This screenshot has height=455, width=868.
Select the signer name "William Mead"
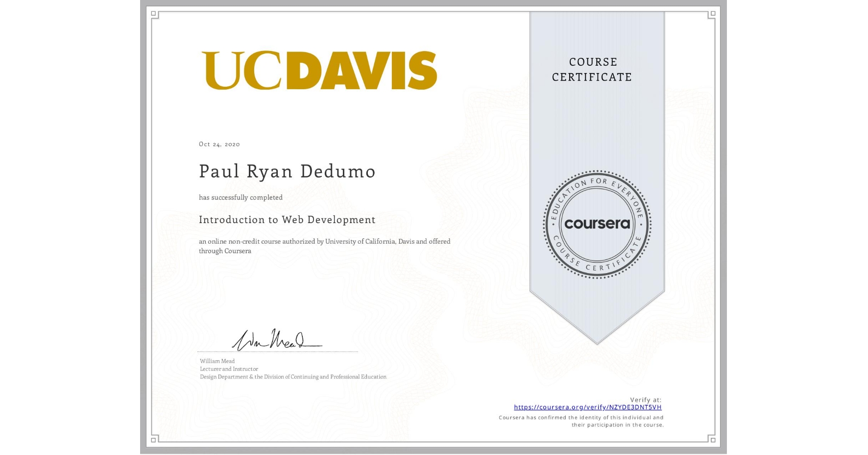coord(217,361)
